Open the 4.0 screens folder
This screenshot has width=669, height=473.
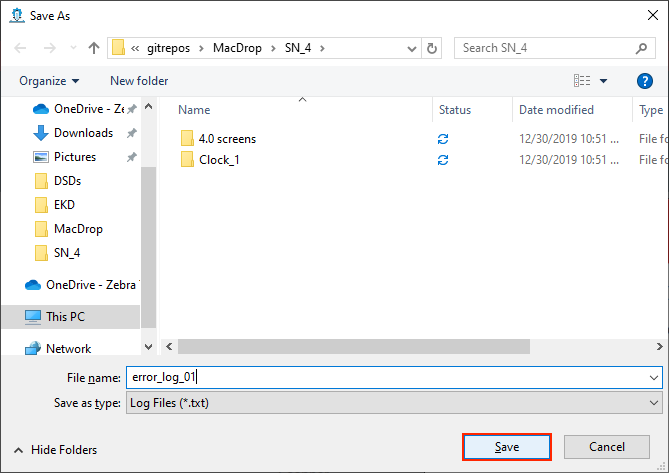point(227,138)
